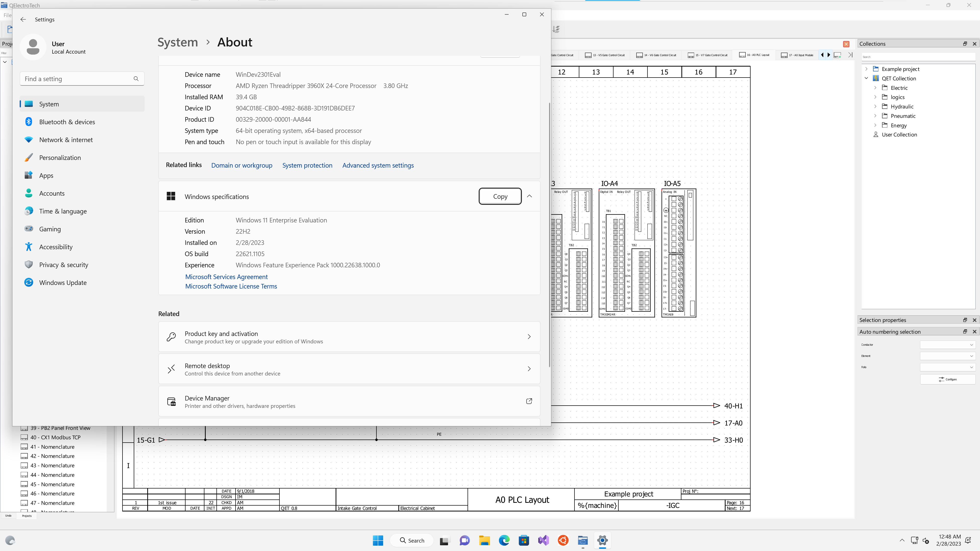
Task: Expand the Hydraulic folder
Action: pos(875,106)
